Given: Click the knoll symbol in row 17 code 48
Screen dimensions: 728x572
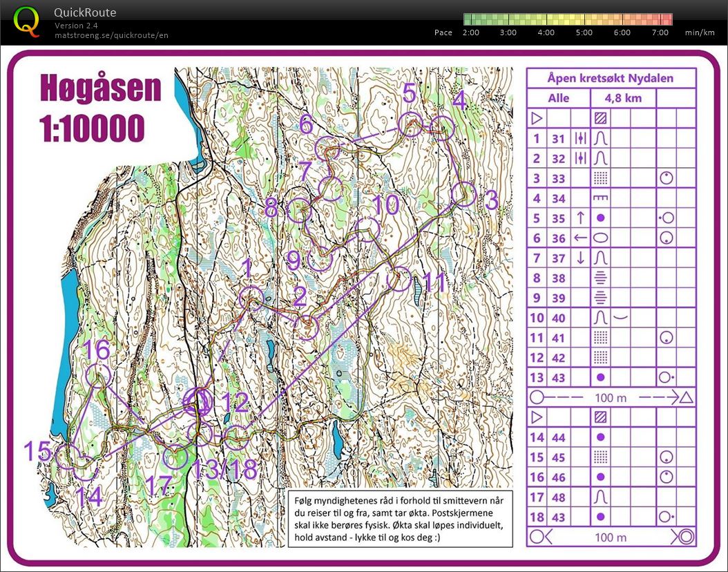Looking at the screenshot, I should pos(600,497).
